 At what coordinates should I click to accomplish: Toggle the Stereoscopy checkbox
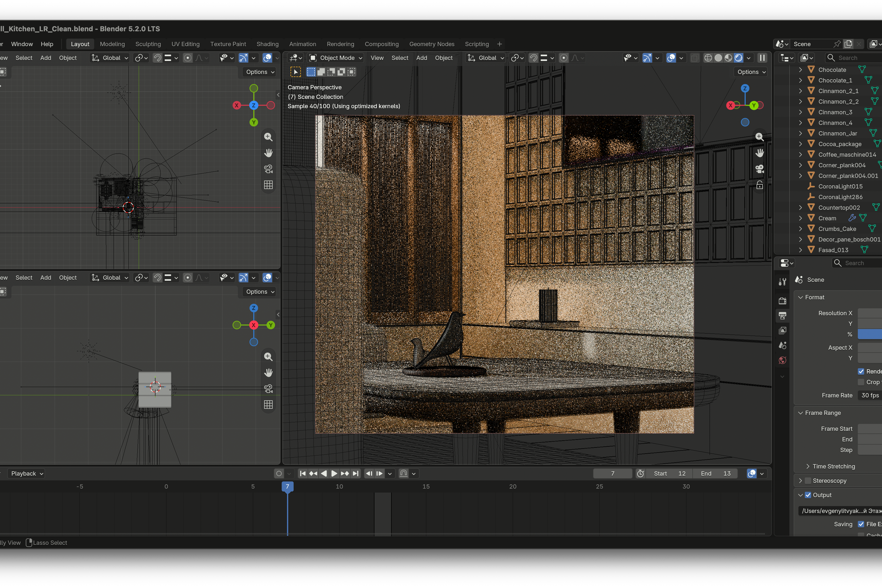[808, 481]
